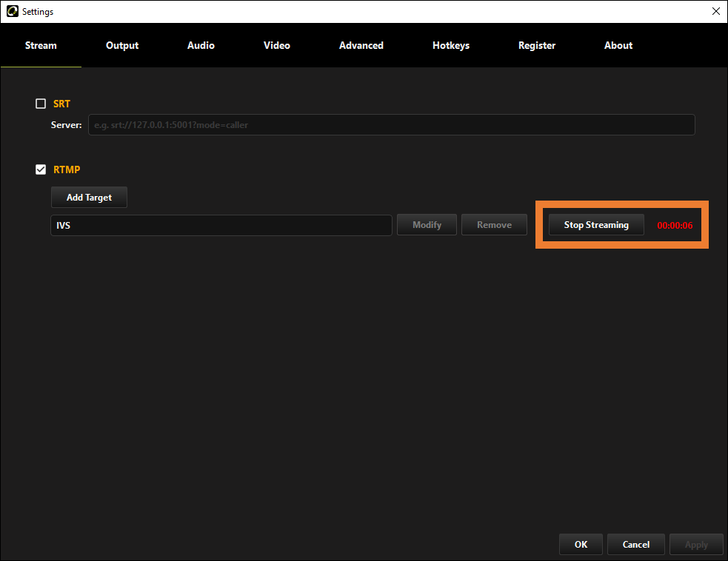728x561 pixels.
Task: Close the Settings window
Action: pyautogui.click(x=716, y=11)
